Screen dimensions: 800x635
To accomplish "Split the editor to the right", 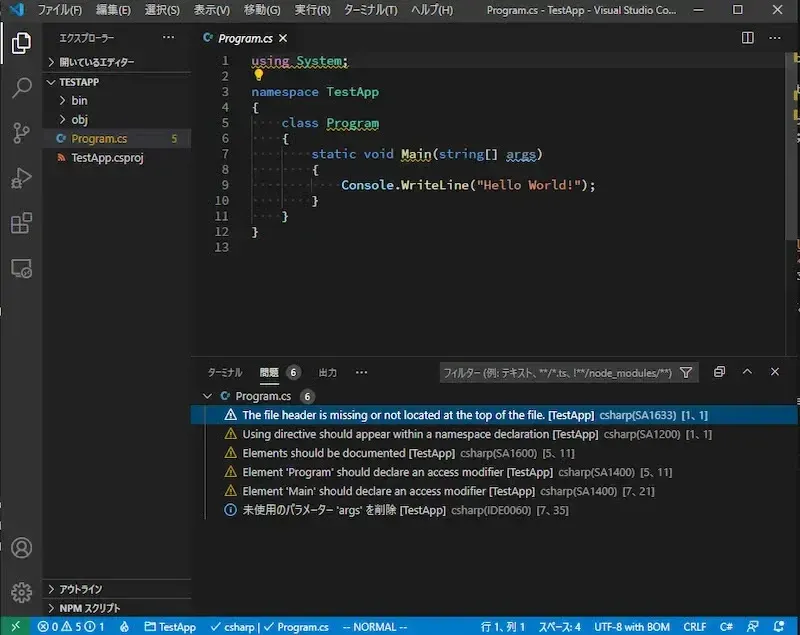I will coord(747,38).
